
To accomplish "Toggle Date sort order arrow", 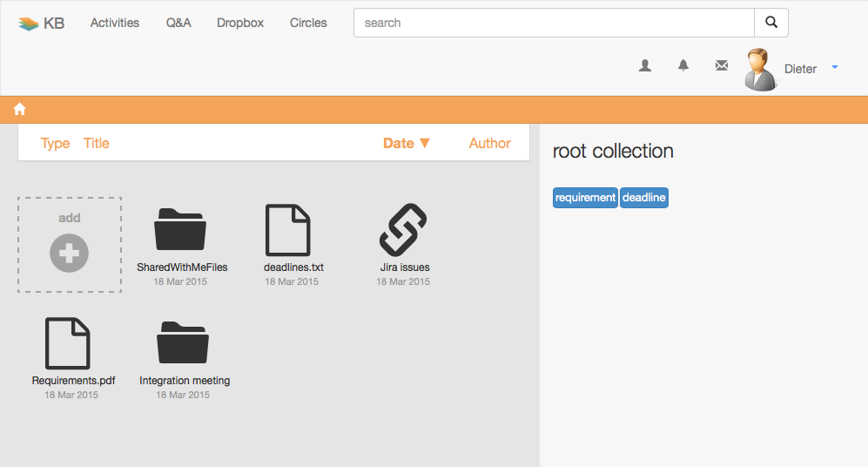I will click(x=425, y=143).
